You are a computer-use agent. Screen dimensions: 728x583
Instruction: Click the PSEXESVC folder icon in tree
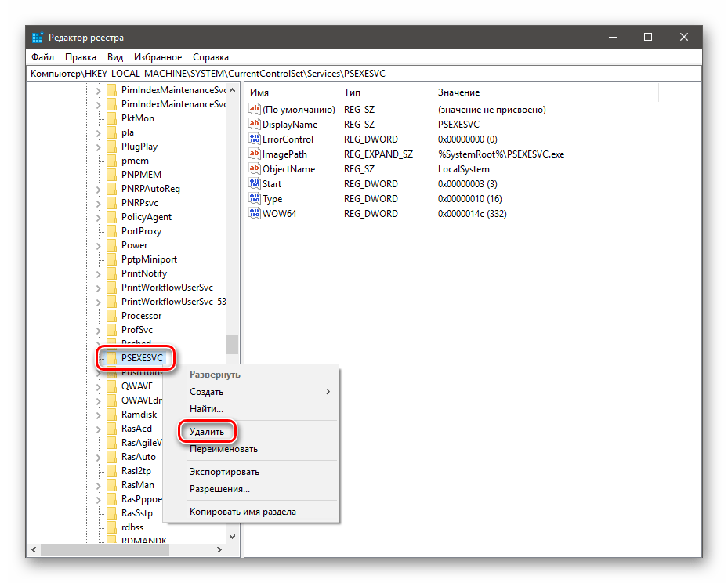click(x=111, y=358)
